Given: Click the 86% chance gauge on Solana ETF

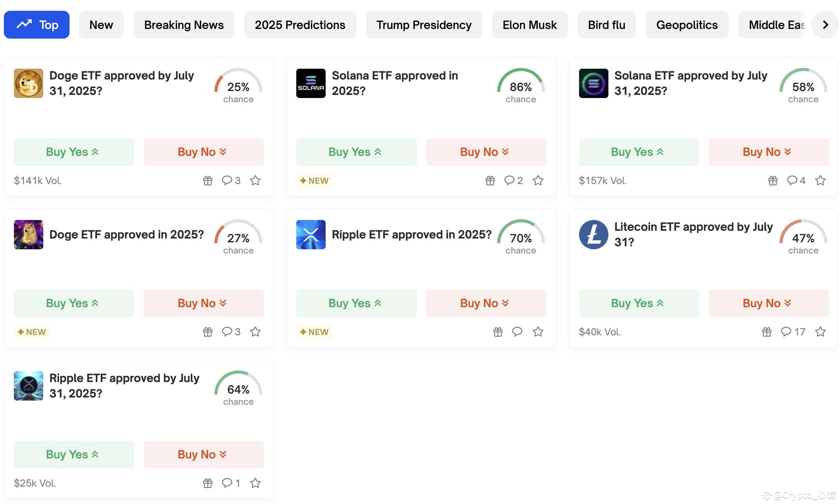Looking at the screenshot, I should tap(520, 88).
